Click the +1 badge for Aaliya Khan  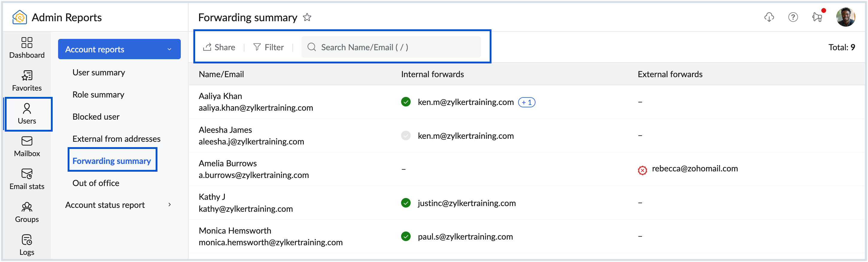pos(526,102)
